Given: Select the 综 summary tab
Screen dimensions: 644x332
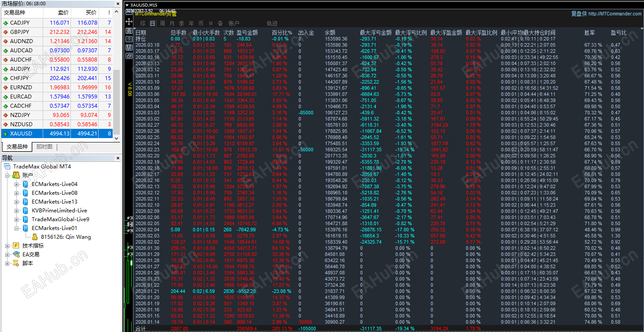Looking at the screenshot, I should coord(143,23).
